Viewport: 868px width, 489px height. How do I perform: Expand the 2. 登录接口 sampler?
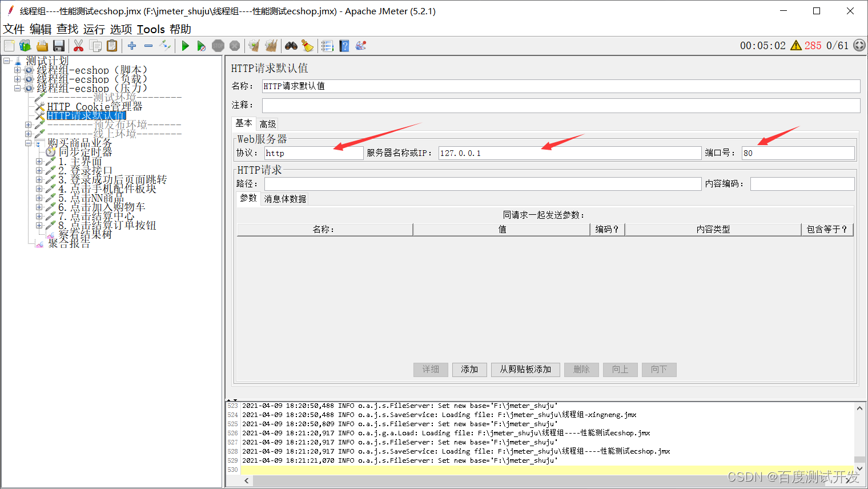click(39, 170)
